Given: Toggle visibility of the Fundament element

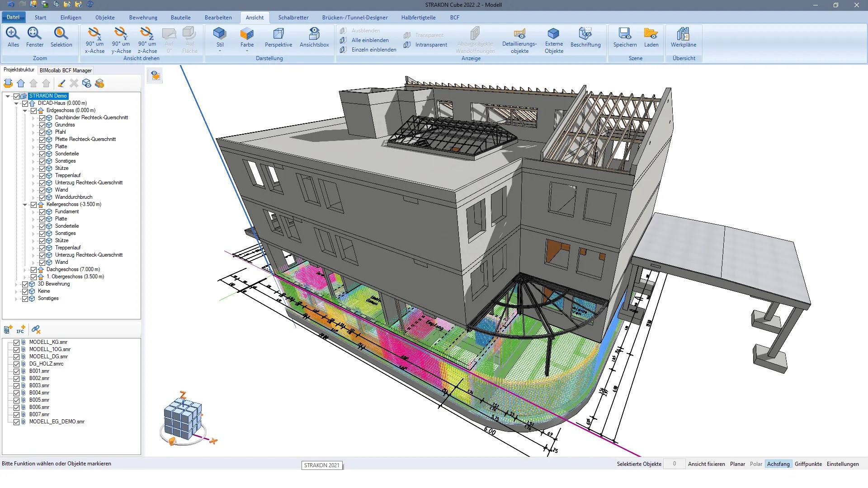Looking at the screenshot, I should point(43,212).
